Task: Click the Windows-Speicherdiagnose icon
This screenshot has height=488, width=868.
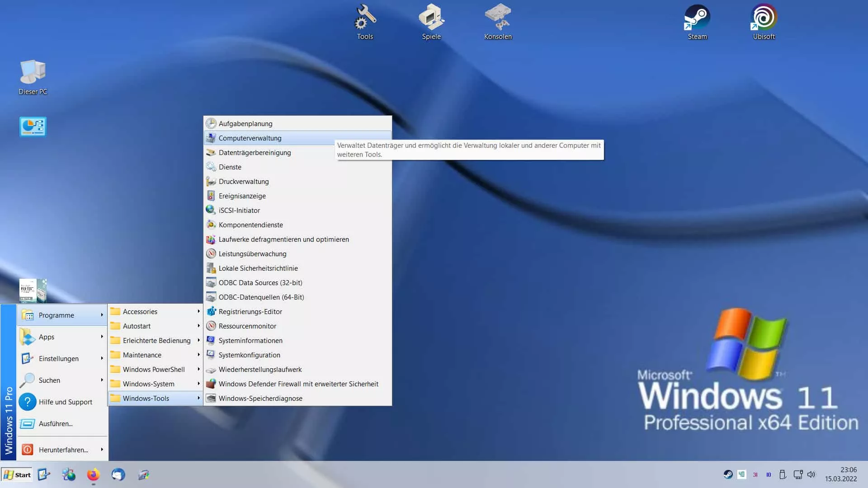Action: [211, 398]
